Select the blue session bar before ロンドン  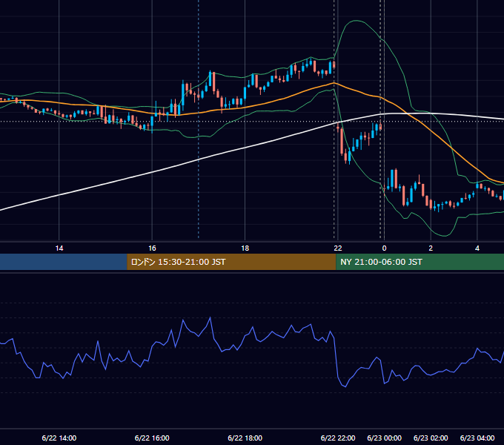pos(64,262)
